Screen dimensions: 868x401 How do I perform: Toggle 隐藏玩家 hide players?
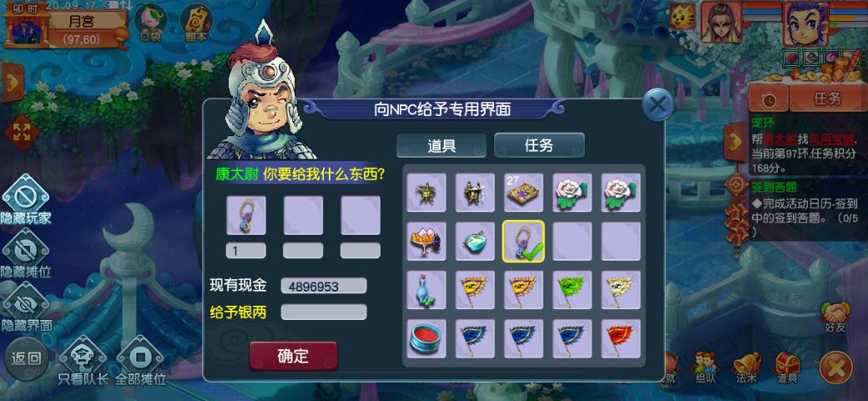[x=26, y=200]
